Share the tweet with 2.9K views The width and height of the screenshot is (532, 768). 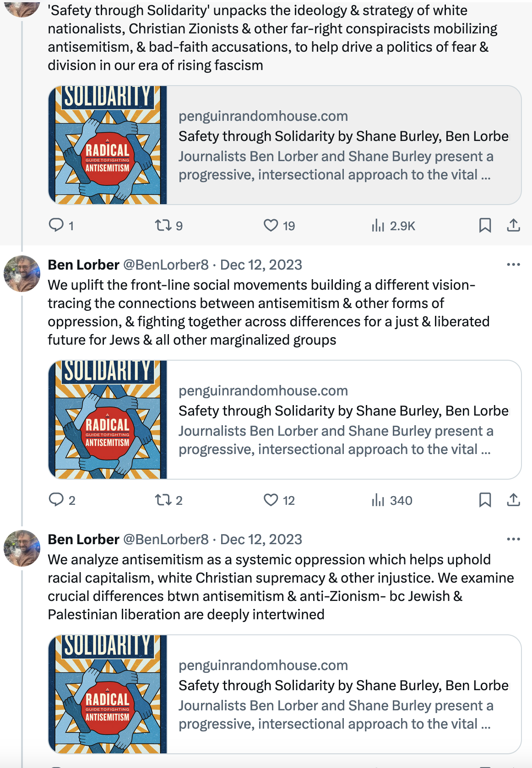click(x=513, y=225)
